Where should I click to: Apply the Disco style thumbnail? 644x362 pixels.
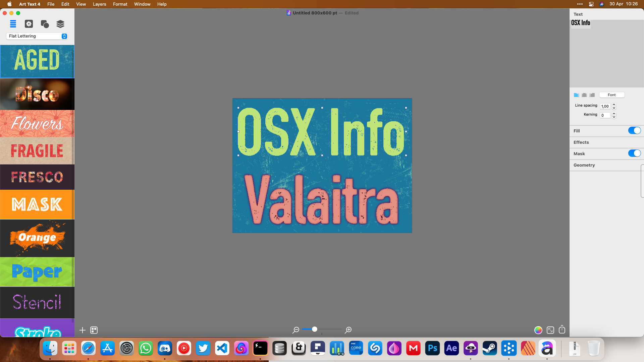click(x=37, y=94)
